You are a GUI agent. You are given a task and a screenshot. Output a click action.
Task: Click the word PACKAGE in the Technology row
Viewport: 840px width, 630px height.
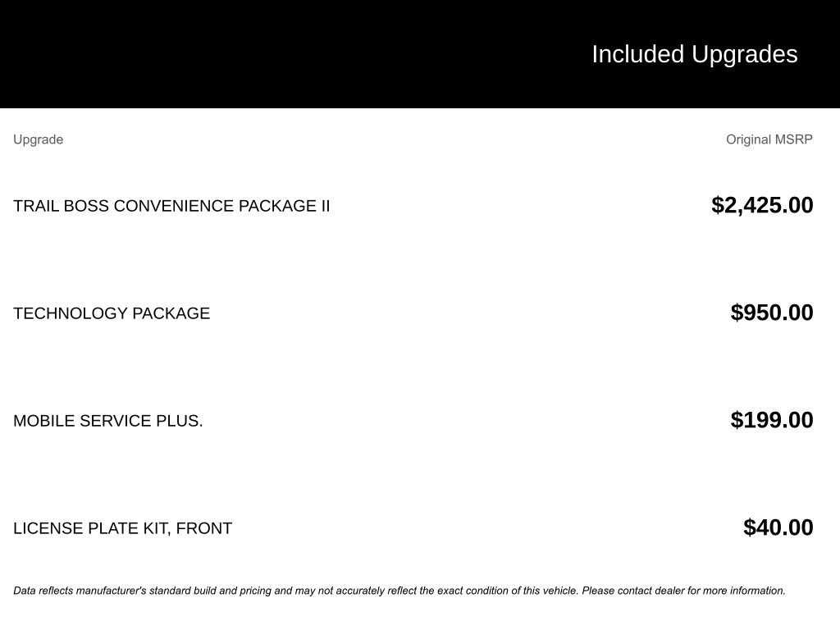coord(171,313)
